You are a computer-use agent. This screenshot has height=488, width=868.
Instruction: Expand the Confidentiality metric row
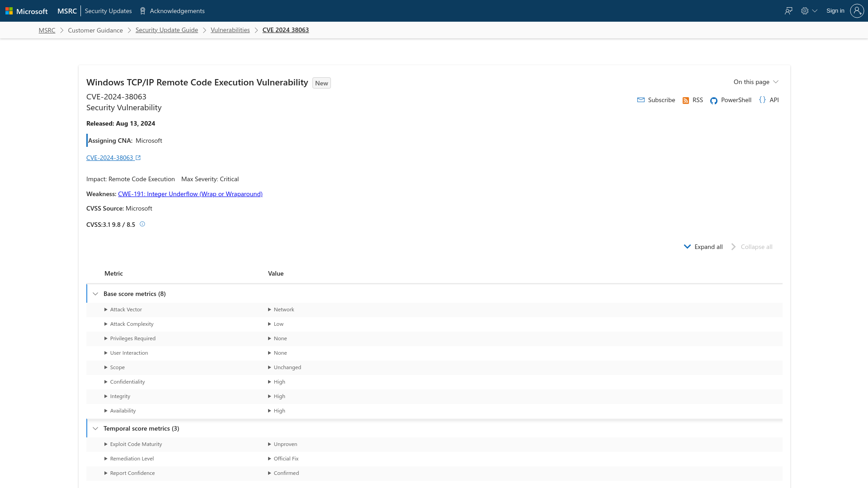(x=124, y=382)
